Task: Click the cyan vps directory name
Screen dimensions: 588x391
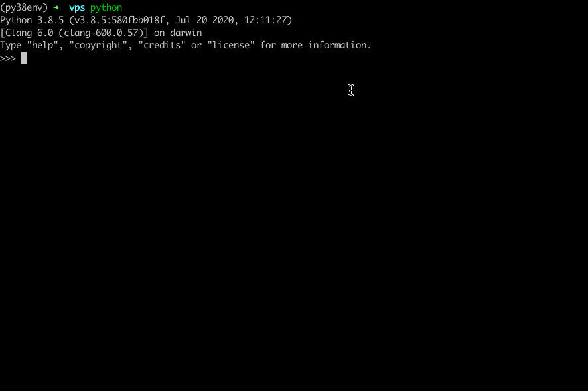Action: [77, 8]
